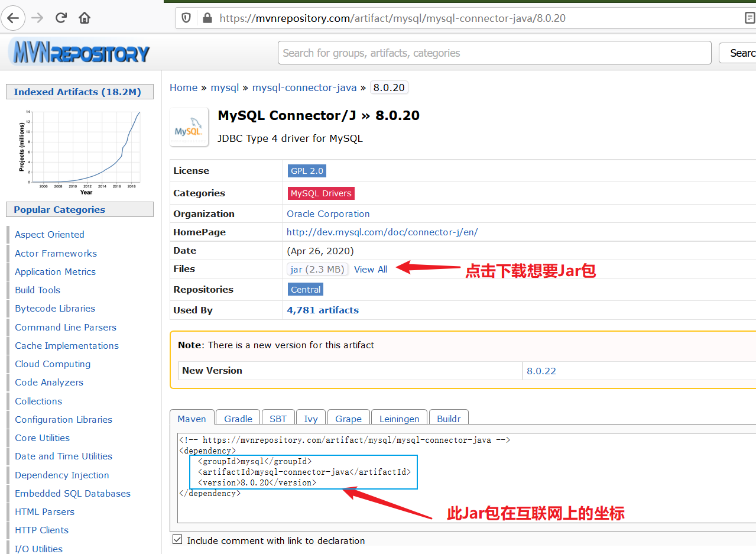
Task: Click the artifact search input field
Action: point(494,53)
